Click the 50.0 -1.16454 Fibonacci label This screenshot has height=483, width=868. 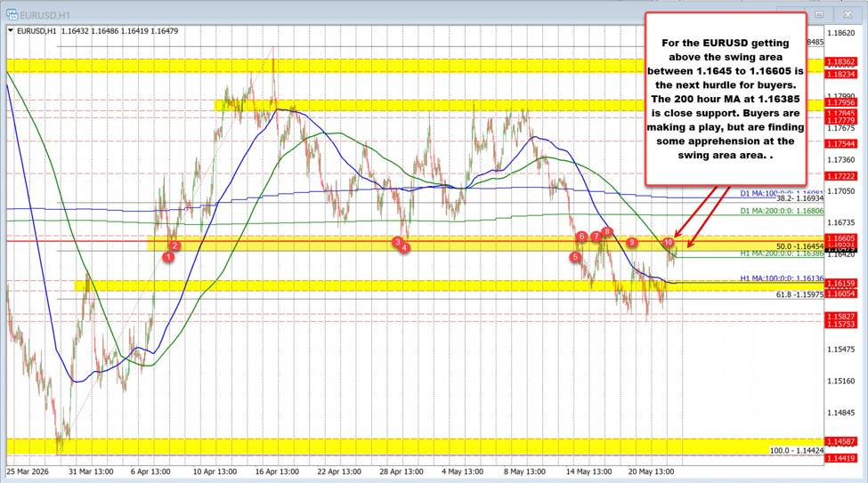[800, 246]
